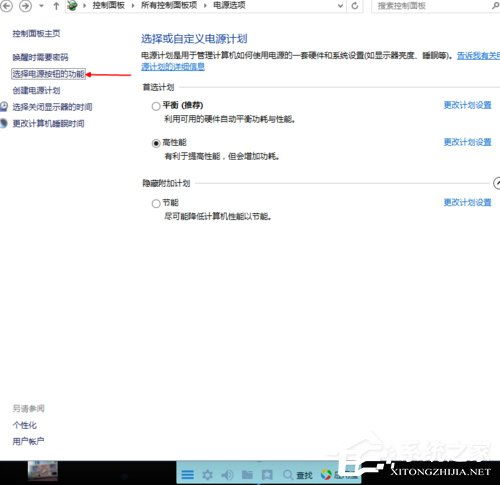Click the Control Panel icon in address bar

click(72, 6)
